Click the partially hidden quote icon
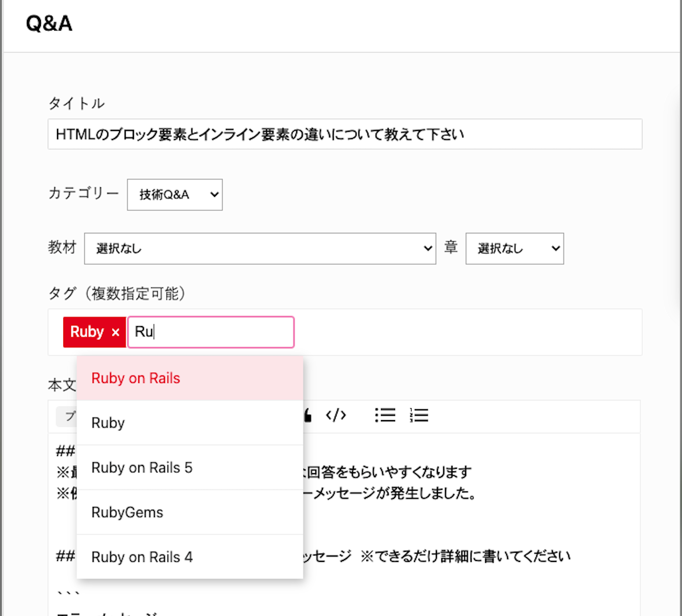This screenshot has width=682, height=616. point(307,415)
